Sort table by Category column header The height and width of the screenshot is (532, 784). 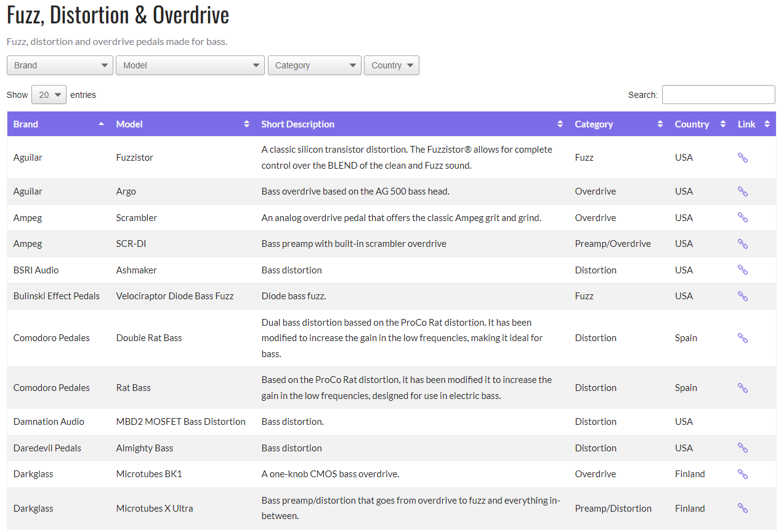coord(619,124)
